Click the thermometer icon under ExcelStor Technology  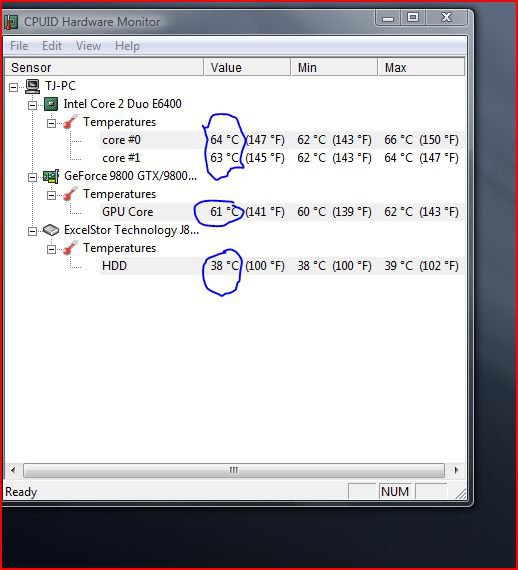pyautogui.click(x=70, y=248)
